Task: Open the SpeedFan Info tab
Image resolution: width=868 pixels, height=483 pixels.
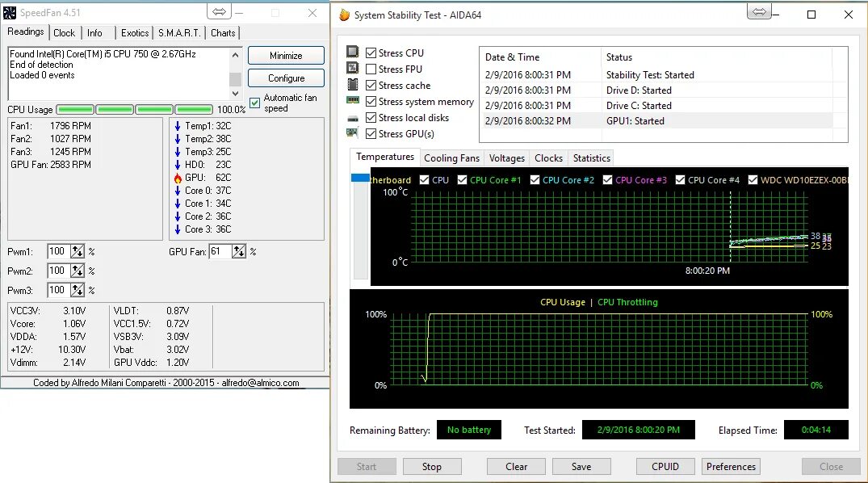Action: point(94,33)
